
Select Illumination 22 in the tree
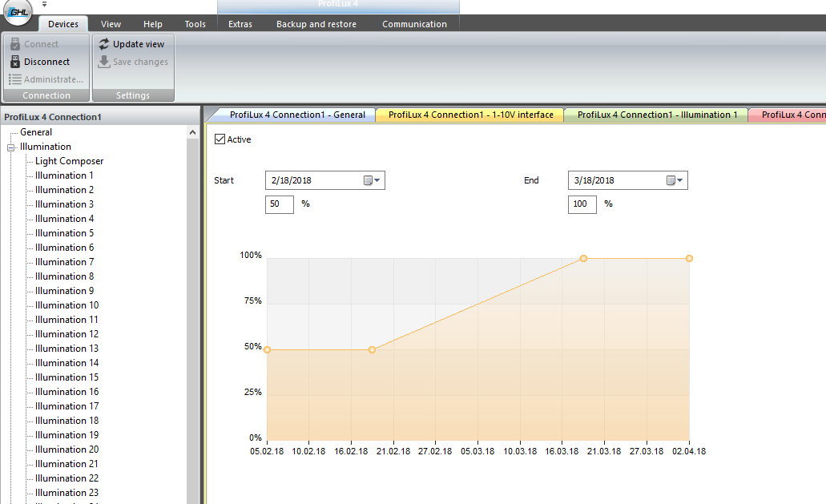[x=67, y=478]
